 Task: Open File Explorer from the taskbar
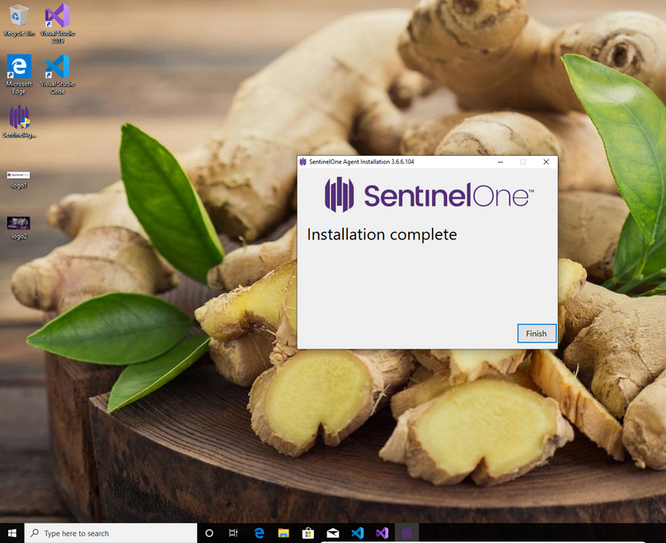point(283,533)
